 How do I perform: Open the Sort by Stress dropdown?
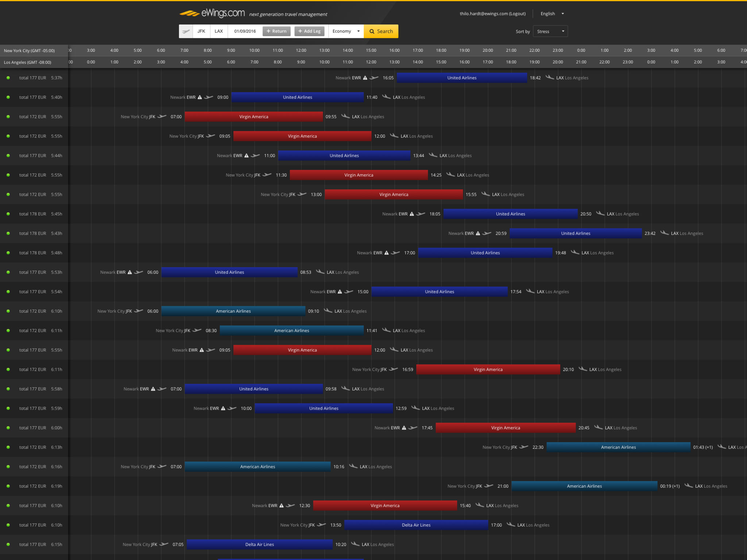click(550, 31)
